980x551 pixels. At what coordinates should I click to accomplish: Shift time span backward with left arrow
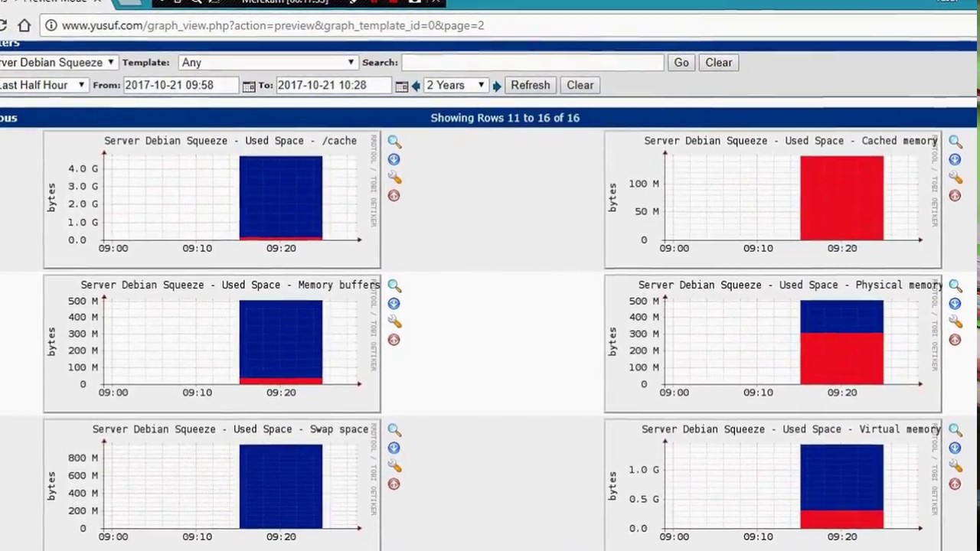click(x=416, y=86)
